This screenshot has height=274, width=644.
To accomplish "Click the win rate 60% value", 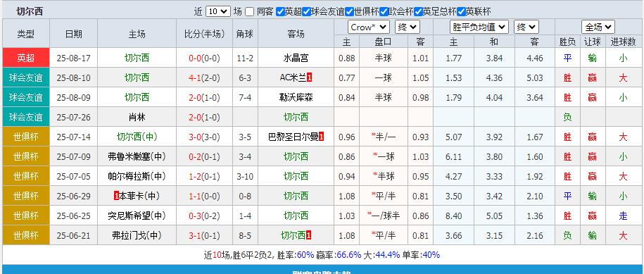I will [305, 255].
